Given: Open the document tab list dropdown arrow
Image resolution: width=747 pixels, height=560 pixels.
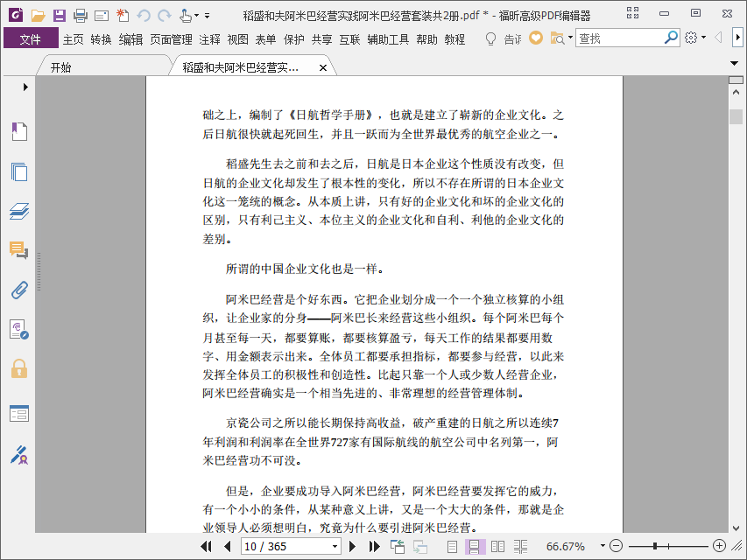Looking at the screenshot, I should tap(734, 63).
